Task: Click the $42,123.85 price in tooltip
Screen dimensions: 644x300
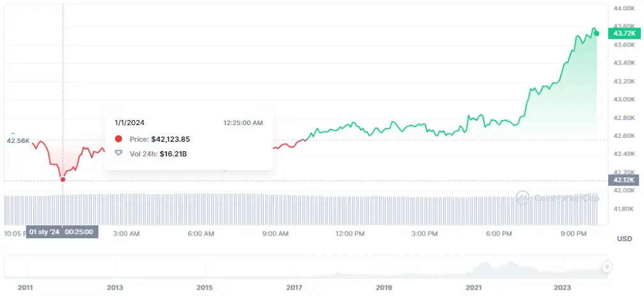Action: pyautogui.click(x=171, y=139)
